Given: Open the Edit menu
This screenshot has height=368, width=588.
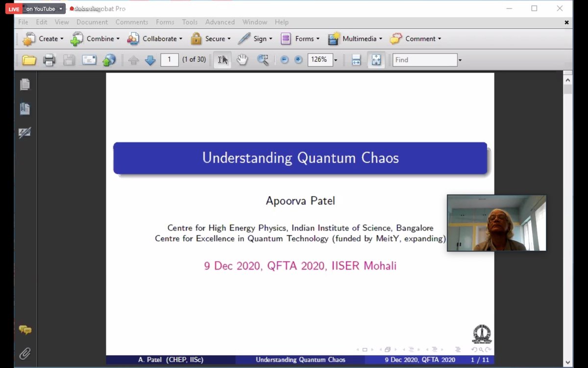Looking at the screenshot, I should tap(42, 22).
